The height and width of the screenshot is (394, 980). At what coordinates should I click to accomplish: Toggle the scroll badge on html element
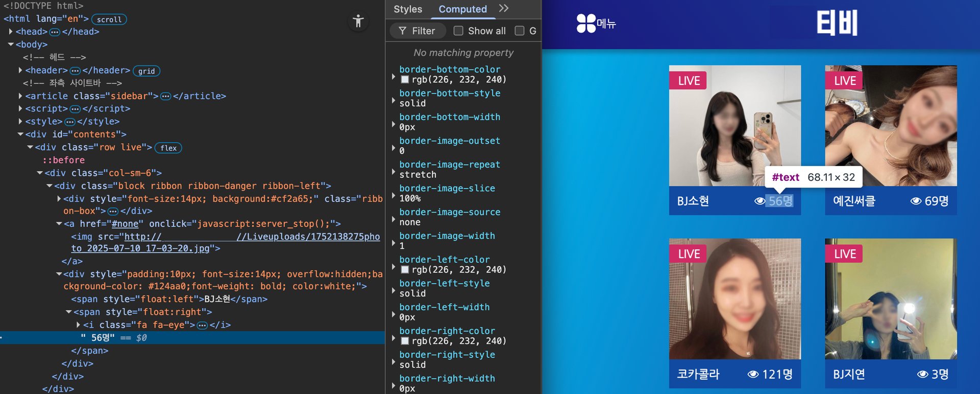tap(109, 19)
